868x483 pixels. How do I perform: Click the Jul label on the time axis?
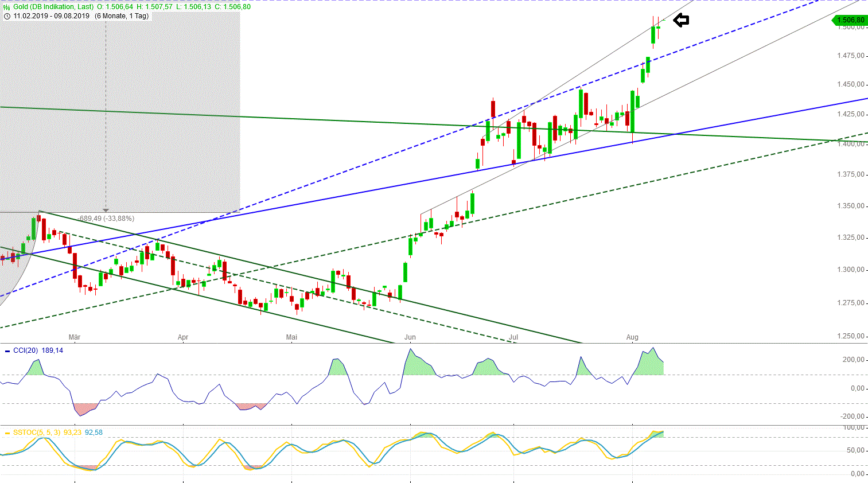[513, 337]
